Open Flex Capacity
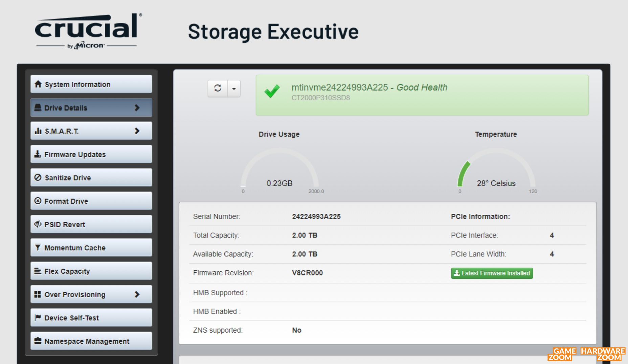 (91, 271)
